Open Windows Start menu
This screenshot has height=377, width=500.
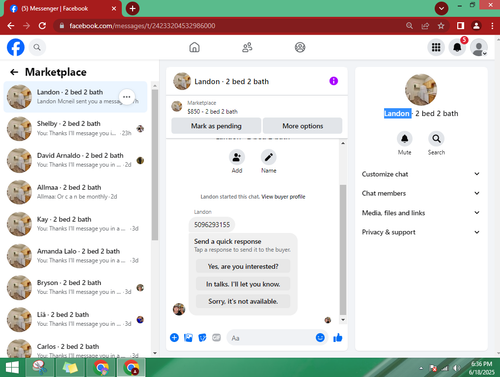[12, 368]
